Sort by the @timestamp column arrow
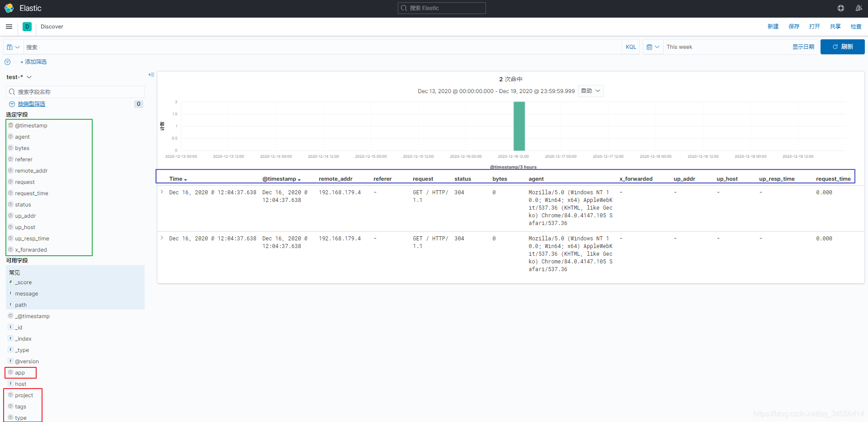This screenshot has width=868, height=422. click(x=299, y=180)
